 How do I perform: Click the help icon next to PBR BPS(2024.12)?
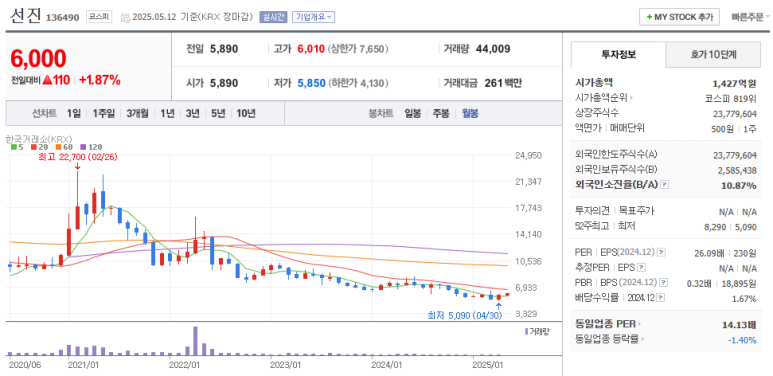point(664,283)
